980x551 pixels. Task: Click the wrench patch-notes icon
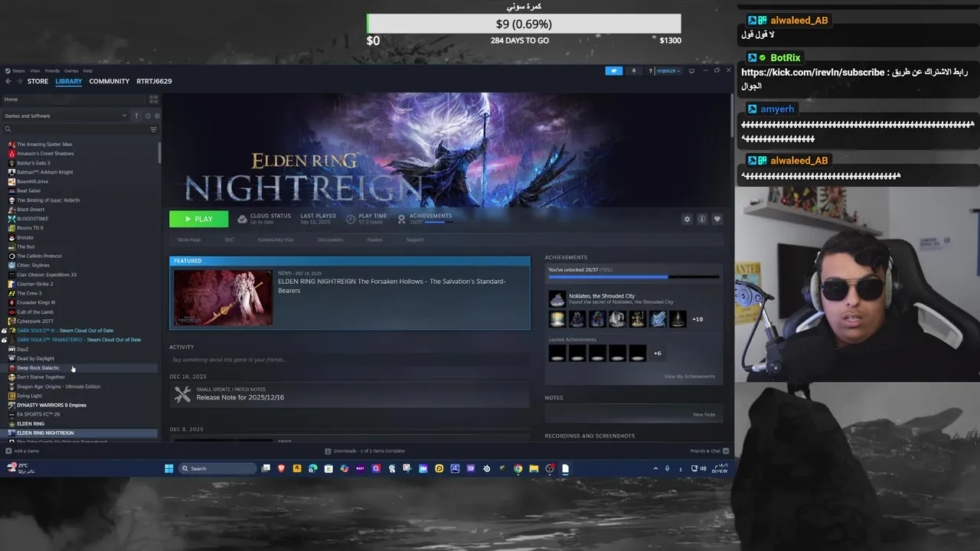[x=182, y=394]
